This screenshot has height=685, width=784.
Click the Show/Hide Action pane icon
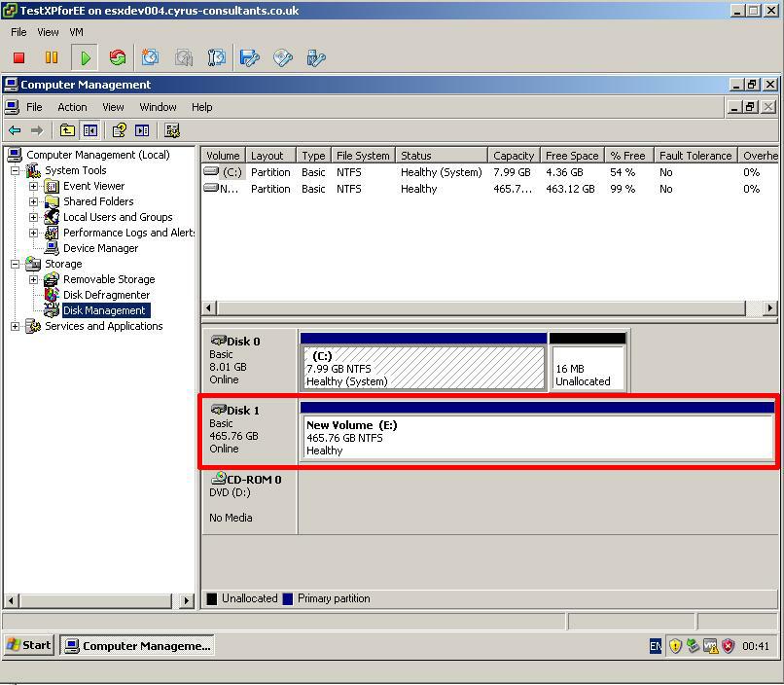[142, 131]
